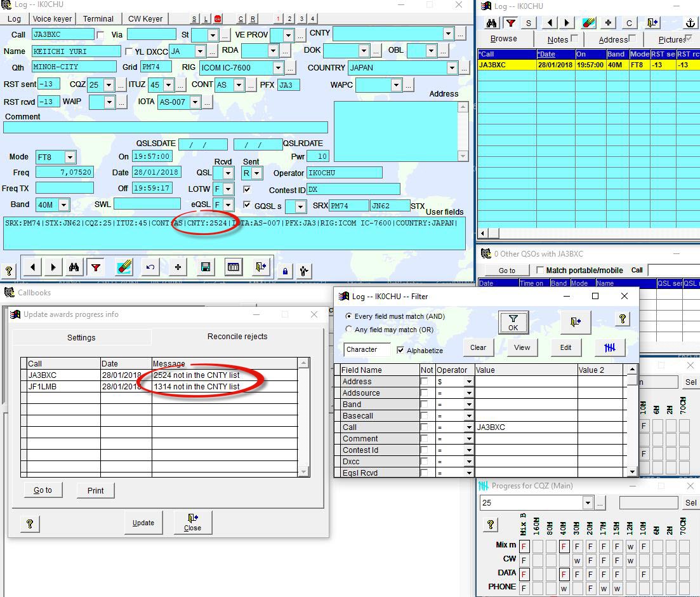Click the padlock icon in main Log toolbar
Screen dimensions: 700x597
[286, 271]
